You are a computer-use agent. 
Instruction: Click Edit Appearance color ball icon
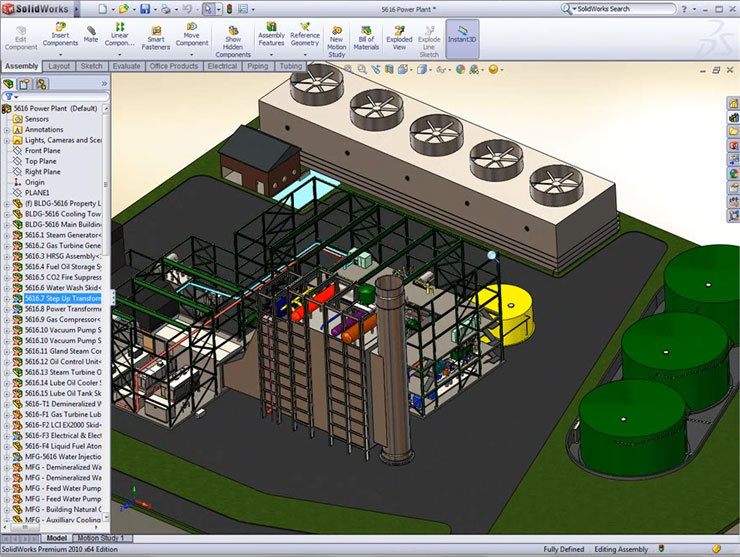pyautogui.click(x=460, y=69)
